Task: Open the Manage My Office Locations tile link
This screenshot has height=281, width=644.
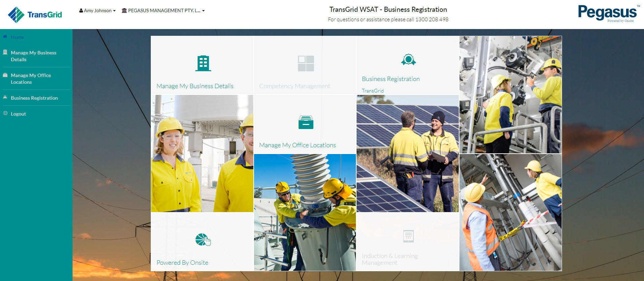Action: tap(298, 145)
